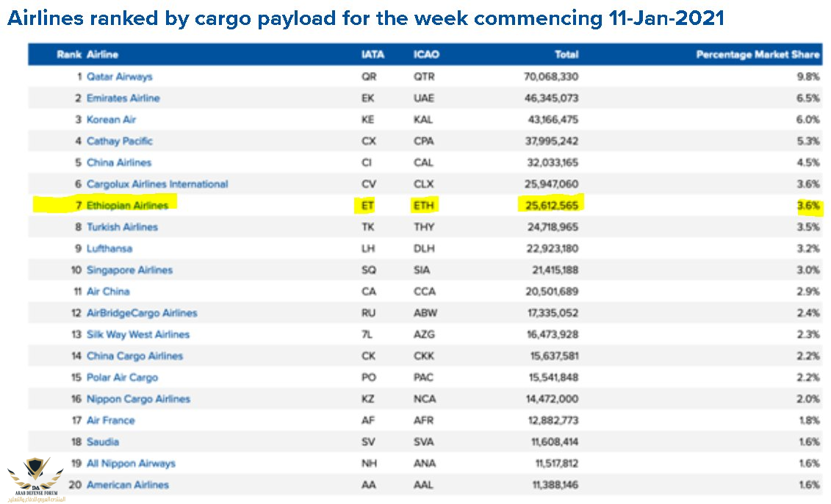Click the American Airlines link
The image size is (831, 504).
(127, 485)
